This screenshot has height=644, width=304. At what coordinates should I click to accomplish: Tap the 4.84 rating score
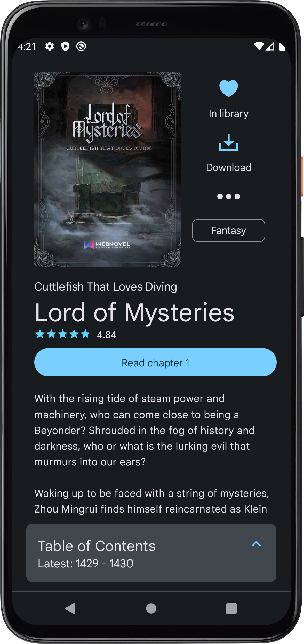107,335
